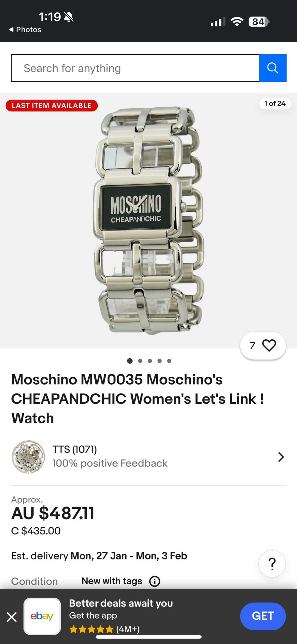Tap the 1 of 24 image counter
297x644 pixels.
(275, 103)
